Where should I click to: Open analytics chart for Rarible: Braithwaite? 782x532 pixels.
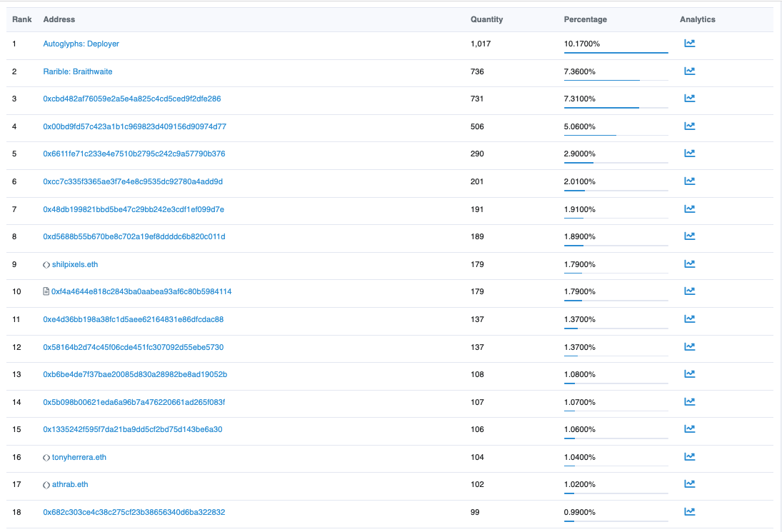coord(689,71)
